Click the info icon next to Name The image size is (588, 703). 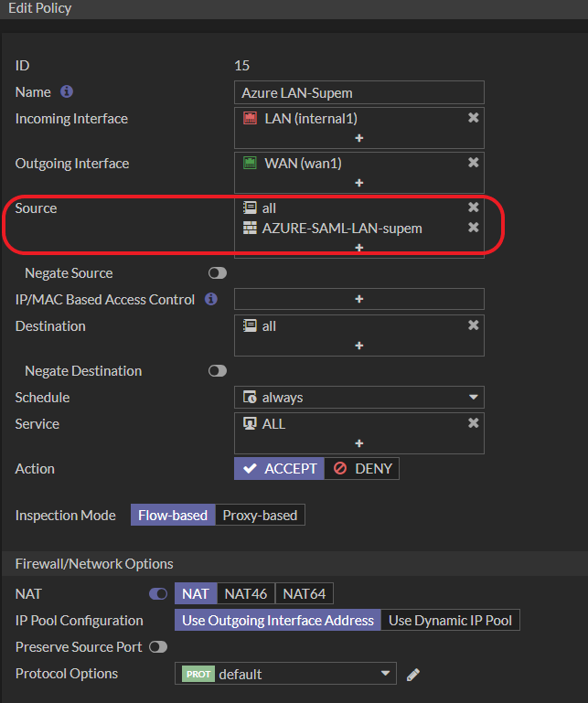[67, 92]
